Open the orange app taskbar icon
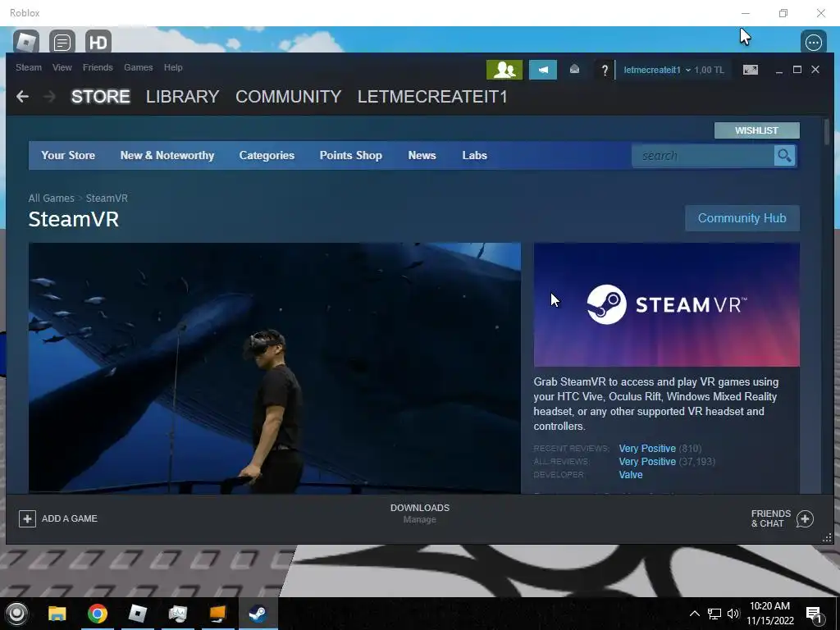The height and width of the screenshot is (630, 840). 217,614
